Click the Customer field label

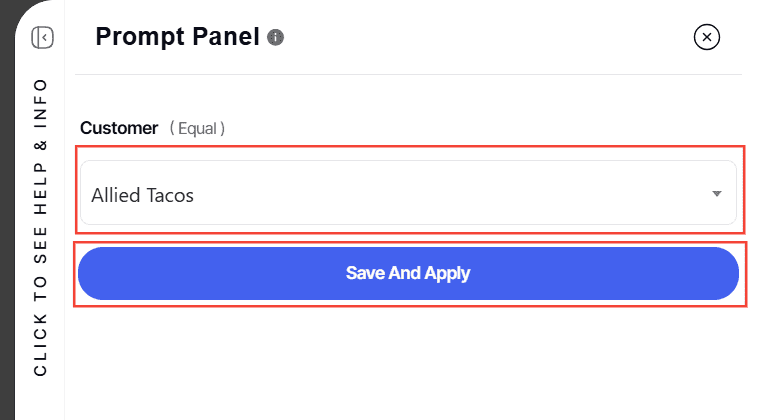point(119,128)
